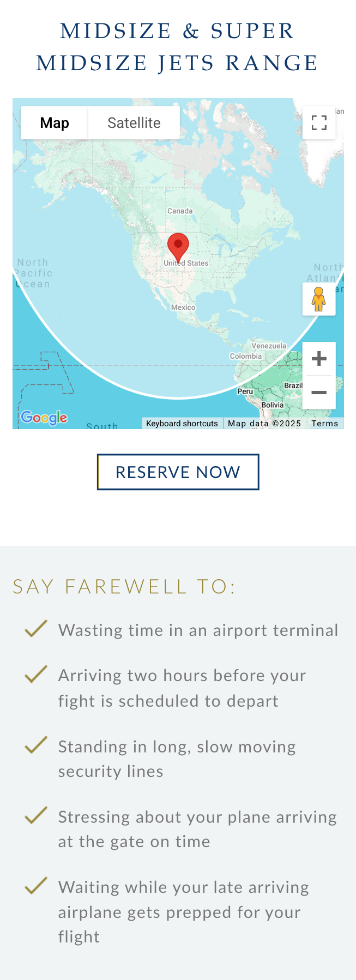Toggle fullscreen map view

pos(319,123)
